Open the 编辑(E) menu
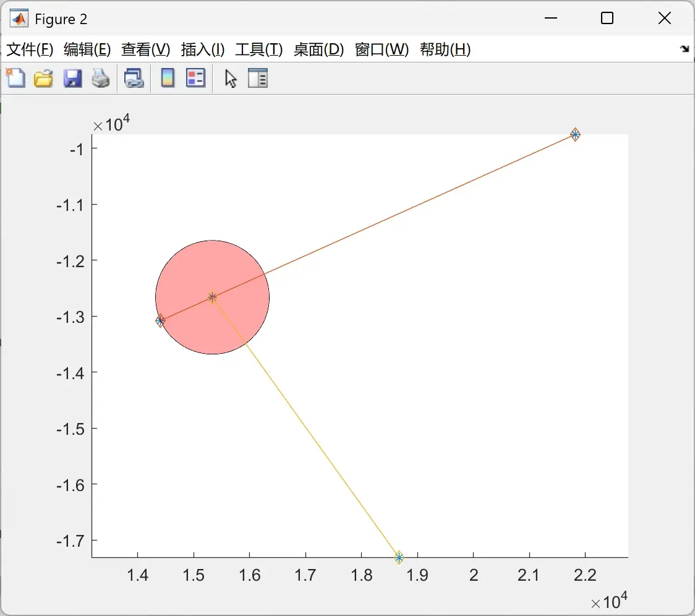 [x=87, y=49]
